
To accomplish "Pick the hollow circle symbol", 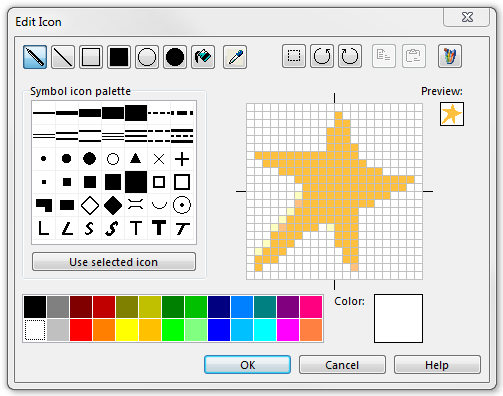I will 113,159.
